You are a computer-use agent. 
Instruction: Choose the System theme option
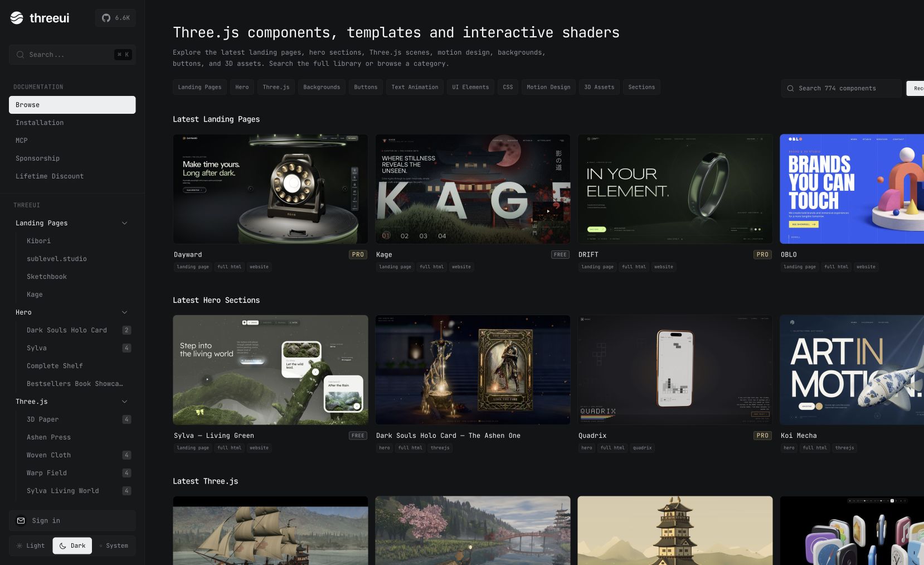(114, 545)
